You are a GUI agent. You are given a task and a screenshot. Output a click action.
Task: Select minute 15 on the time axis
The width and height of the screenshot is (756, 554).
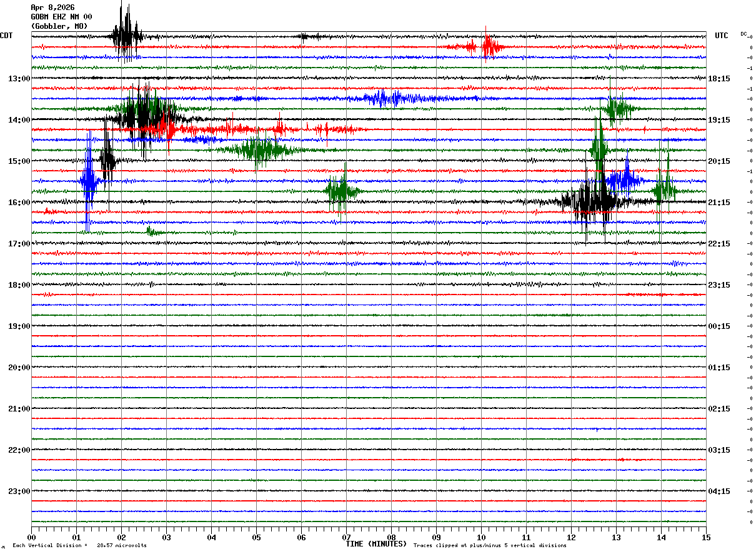point(705,538)
